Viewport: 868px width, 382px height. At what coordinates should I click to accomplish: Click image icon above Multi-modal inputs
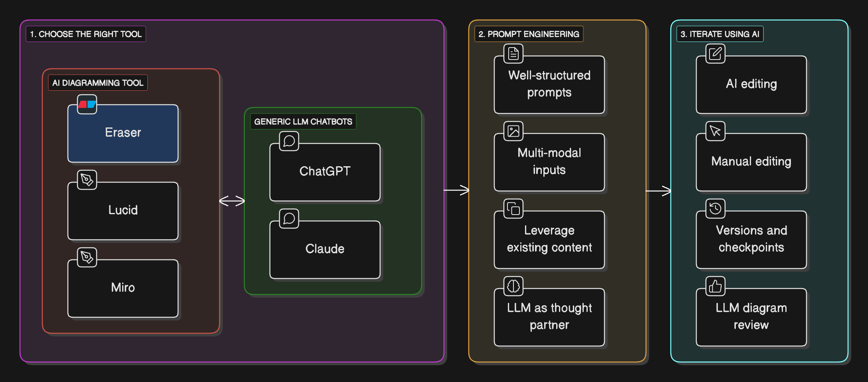[x=513, y=131]
